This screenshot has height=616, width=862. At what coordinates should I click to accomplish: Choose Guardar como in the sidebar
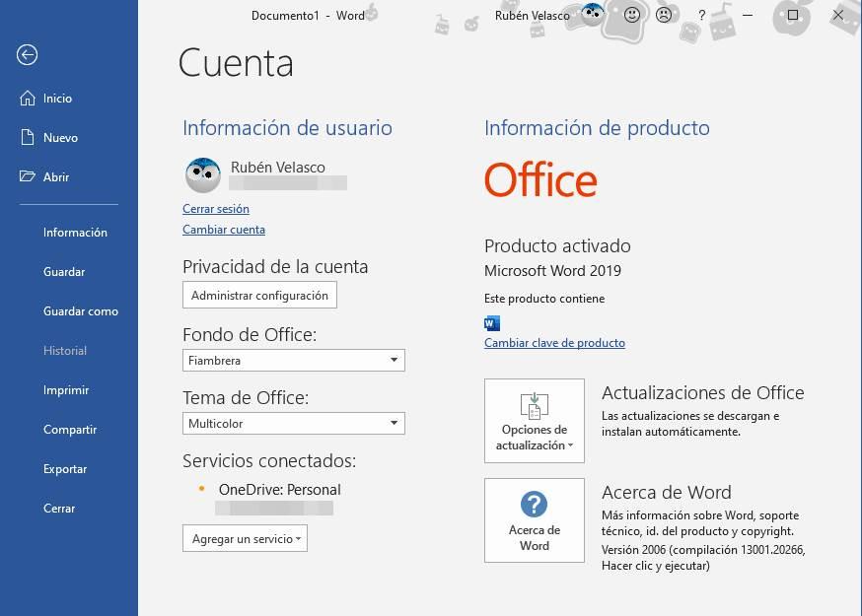click(81, 311)
